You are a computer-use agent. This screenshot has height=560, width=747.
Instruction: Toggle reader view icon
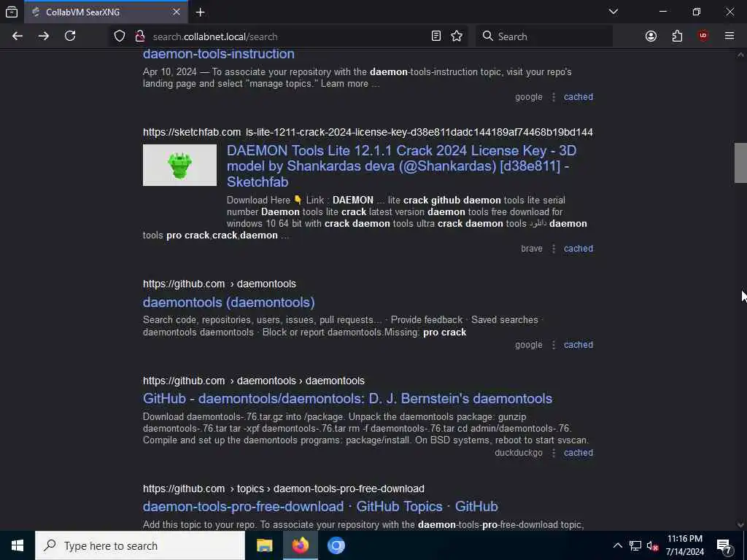click(436, 36)
